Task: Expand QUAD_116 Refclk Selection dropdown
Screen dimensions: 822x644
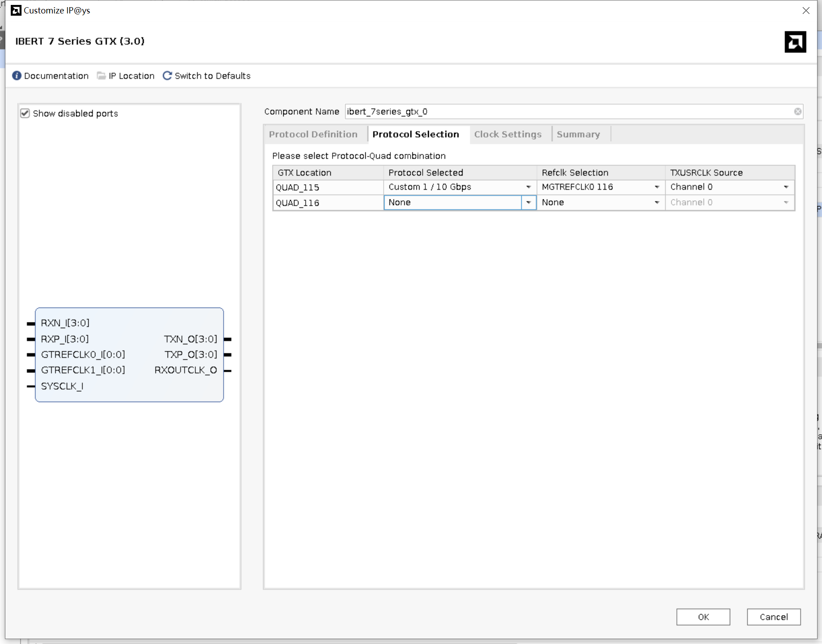Action: 656,203
